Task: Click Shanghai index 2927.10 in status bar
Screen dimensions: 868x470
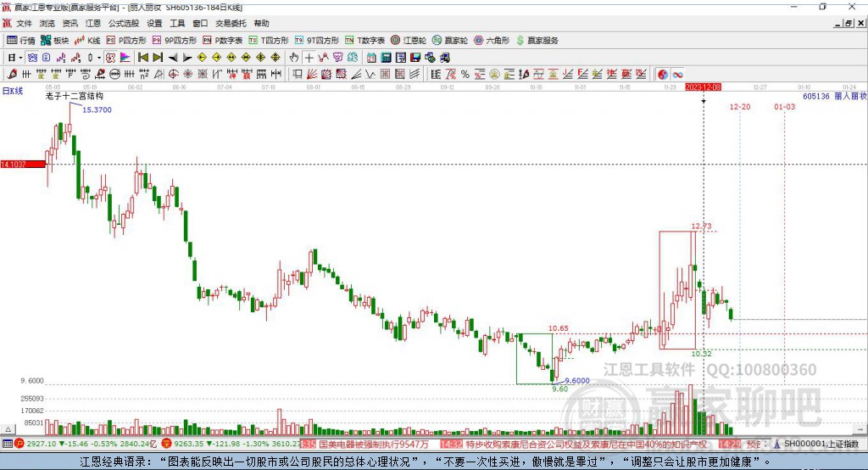Action: (x=42, y=444)
